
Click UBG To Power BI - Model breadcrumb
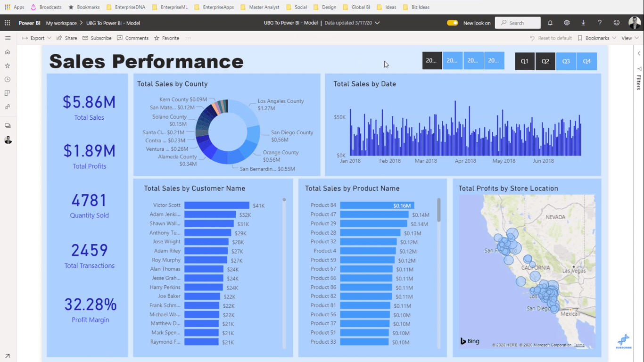click(113, 23)
